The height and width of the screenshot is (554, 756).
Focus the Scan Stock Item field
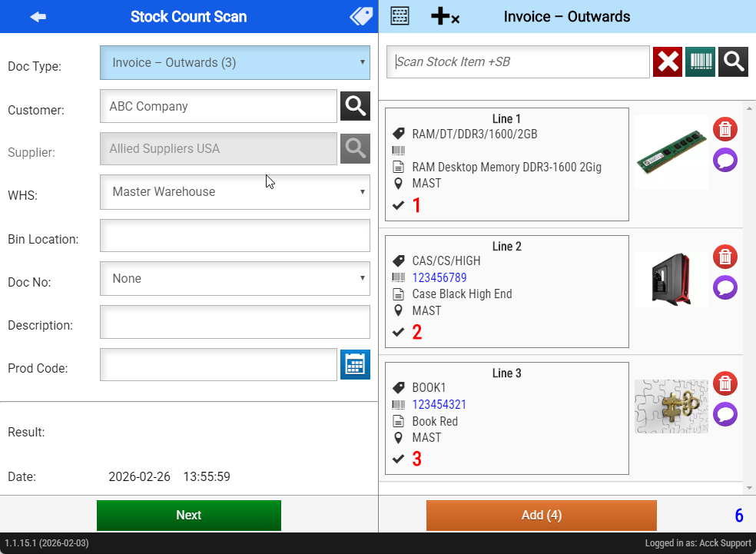point(518,61)
